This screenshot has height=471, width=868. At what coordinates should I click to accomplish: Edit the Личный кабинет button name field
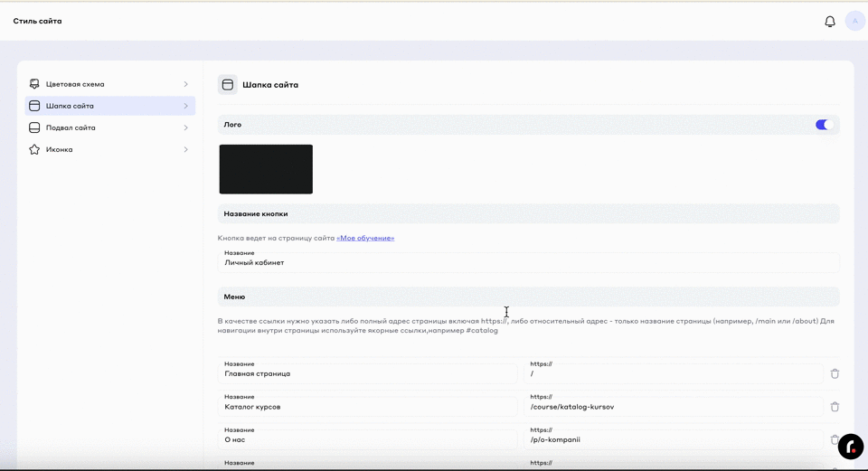pos(527,262)
